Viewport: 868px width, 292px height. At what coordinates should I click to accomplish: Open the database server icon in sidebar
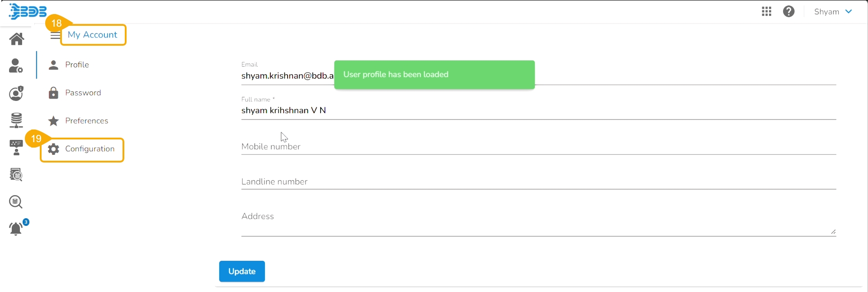coord(16,120)
